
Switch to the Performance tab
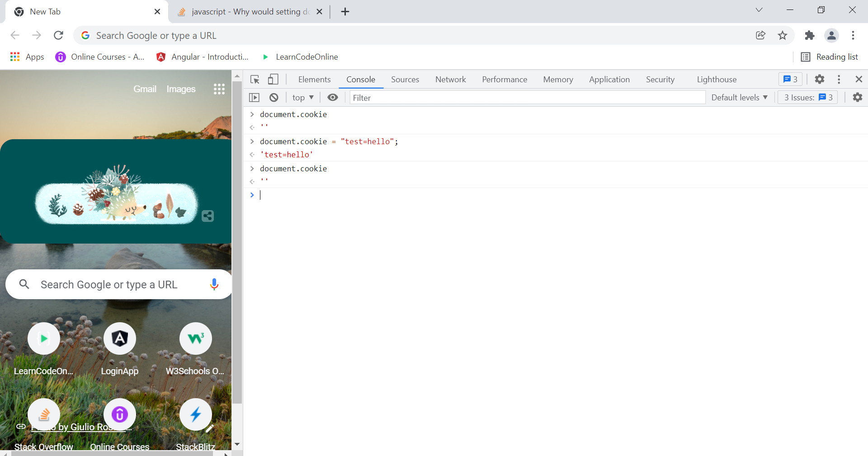(505, 80)
